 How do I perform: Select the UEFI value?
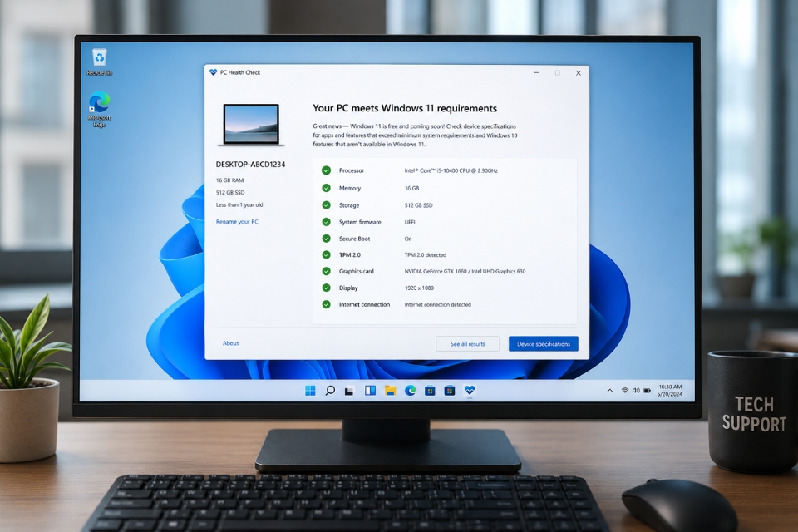click(x=410, y=222)
